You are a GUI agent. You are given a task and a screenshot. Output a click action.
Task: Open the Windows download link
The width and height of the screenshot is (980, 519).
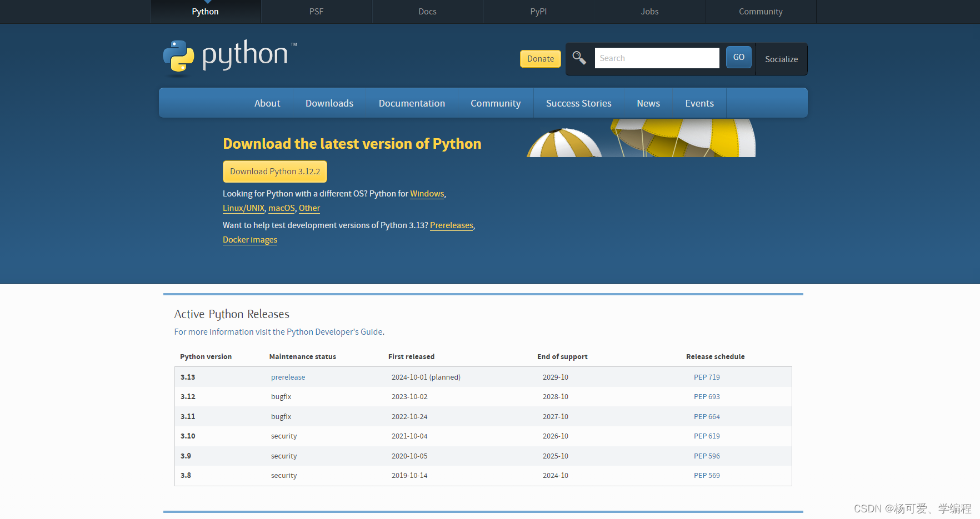[427, 194]
